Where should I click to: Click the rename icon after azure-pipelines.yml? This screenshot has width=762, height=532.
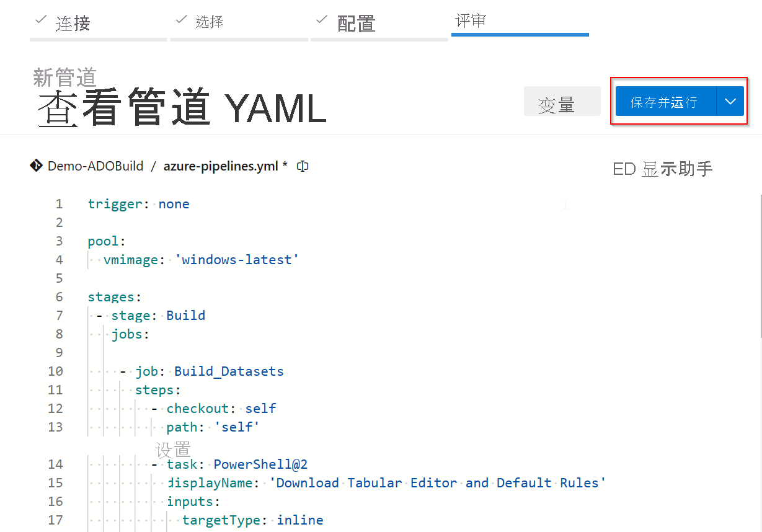[x=303, y=166]
